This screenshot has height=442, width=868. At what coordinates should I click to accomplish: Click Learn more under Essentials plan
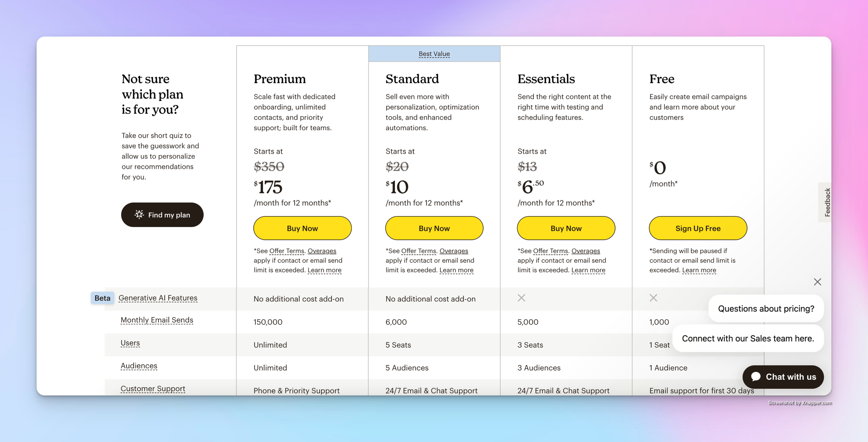[x=588, y=270]
